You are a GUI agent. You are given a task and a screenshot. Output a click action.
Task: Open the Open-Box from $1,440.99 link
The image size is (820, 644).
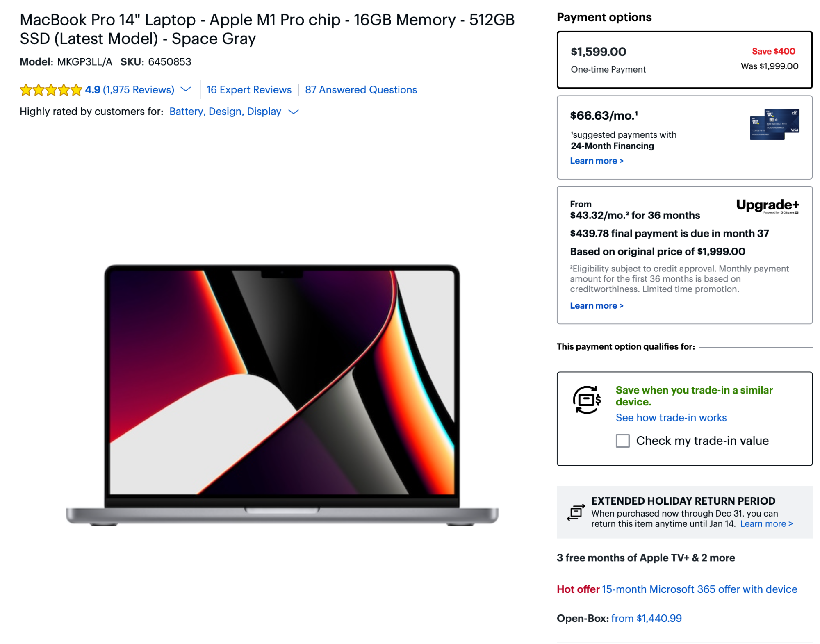click(x=646, y=618)
